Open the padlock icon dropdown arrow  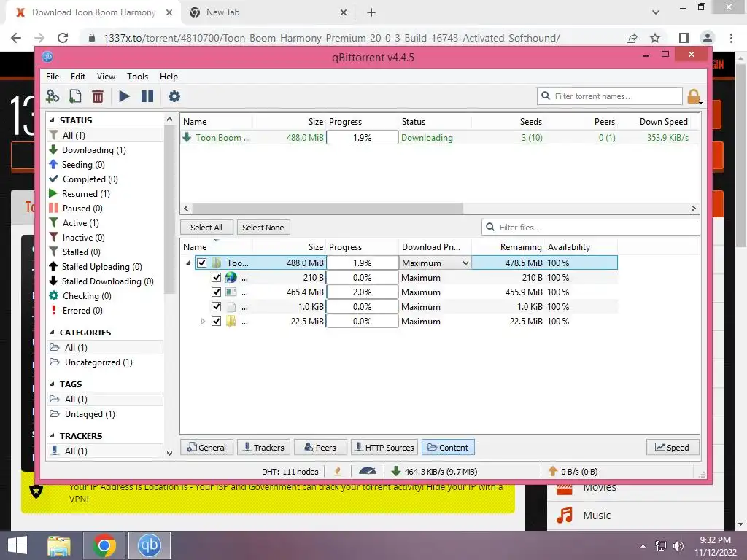pyautogui.click(x=701, y=102)
